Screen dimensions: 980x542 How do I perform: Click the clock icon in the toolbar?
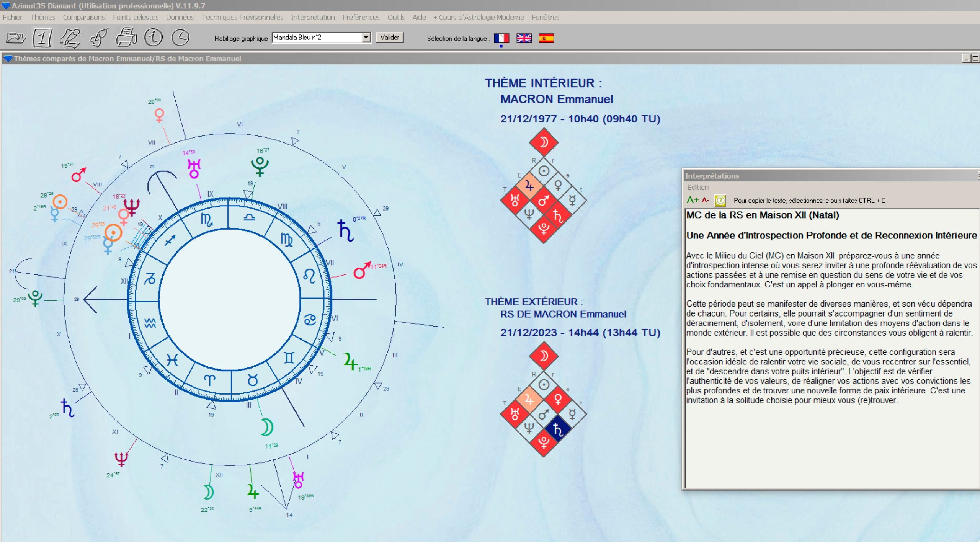(180, 38)
